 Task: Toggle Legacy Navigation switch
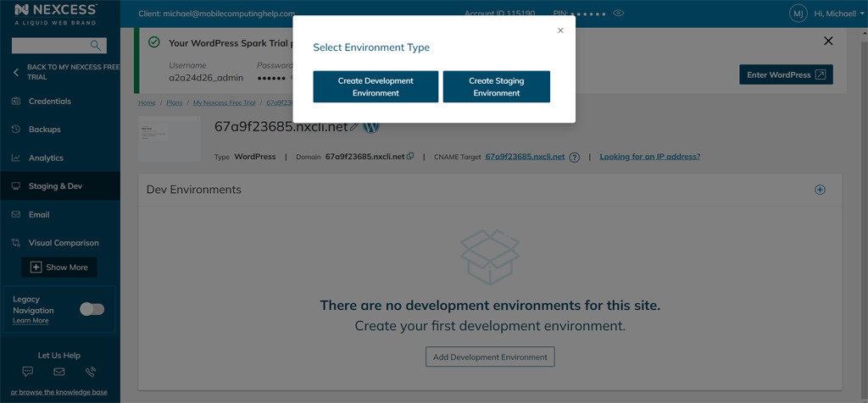coord(92,310)
